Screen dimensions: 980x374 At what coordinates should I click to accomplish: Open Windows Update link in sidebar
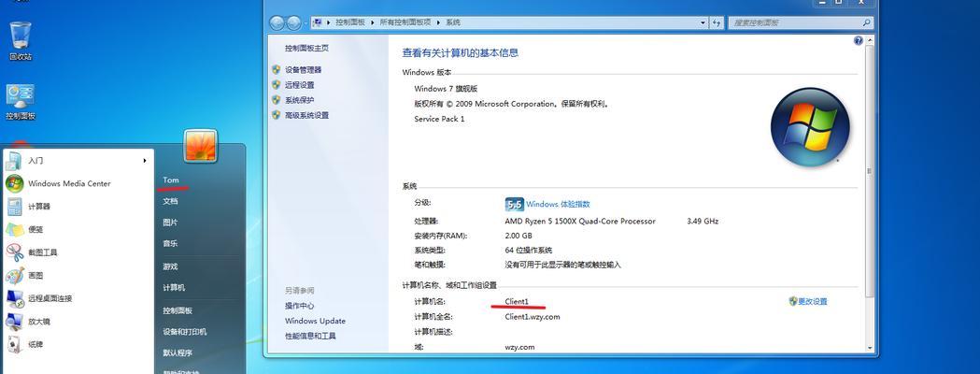coord(315,321)
